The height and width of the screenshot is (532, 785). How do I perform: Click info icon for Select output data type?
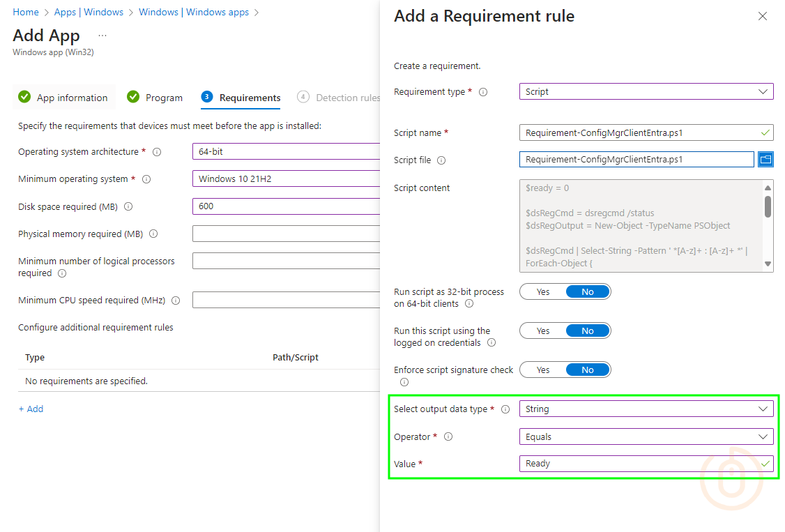pos(505,409)
